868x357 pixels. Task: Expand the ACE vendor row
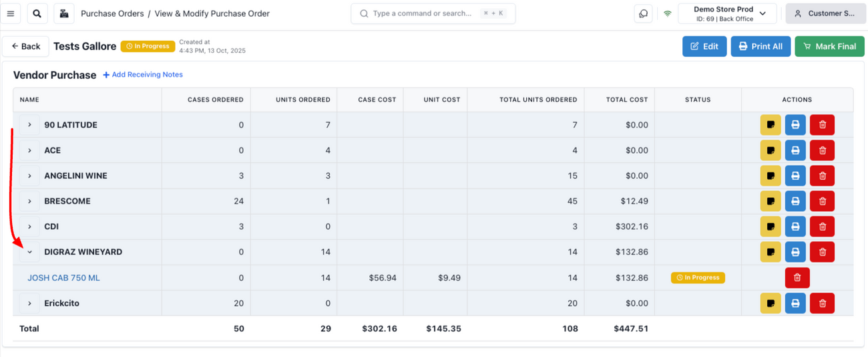coord(29,150)
